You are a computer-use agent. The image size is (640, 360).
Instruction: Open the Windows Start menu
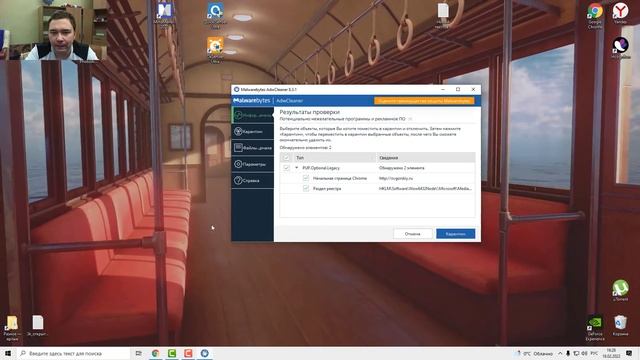click(8, 353)
